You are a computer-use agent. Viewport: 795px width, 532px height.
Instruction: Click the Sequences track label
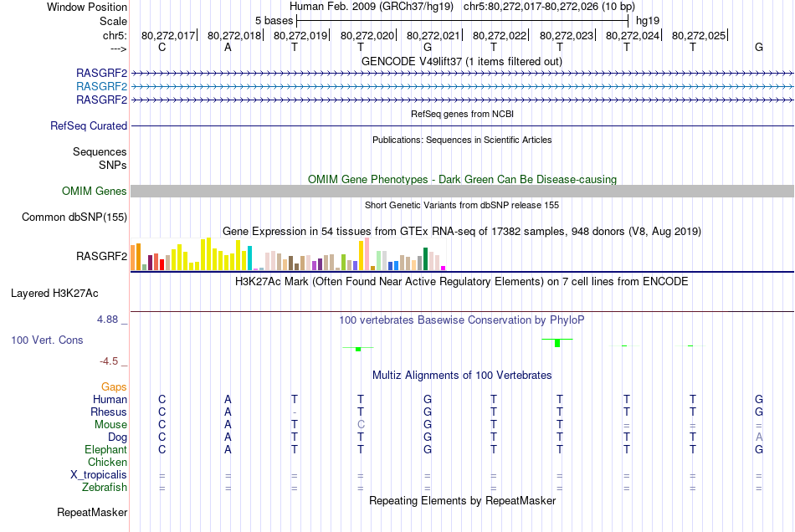tap(100, 151)
